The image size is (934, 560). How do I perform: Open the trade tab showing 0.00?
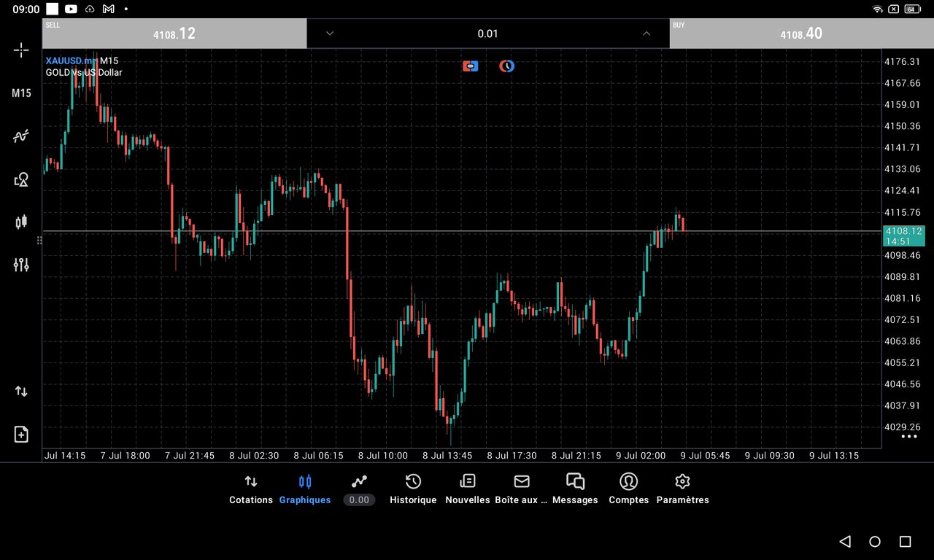359,489
